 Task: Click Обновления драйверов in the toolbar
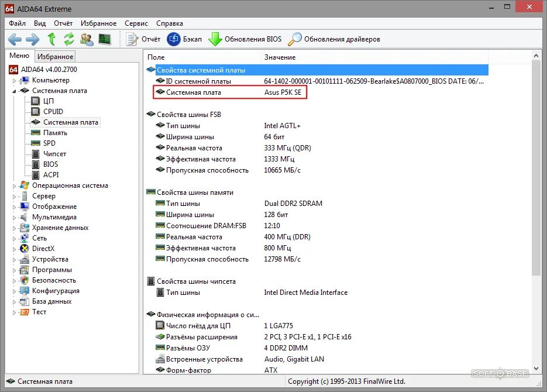[x=334, y=39]
